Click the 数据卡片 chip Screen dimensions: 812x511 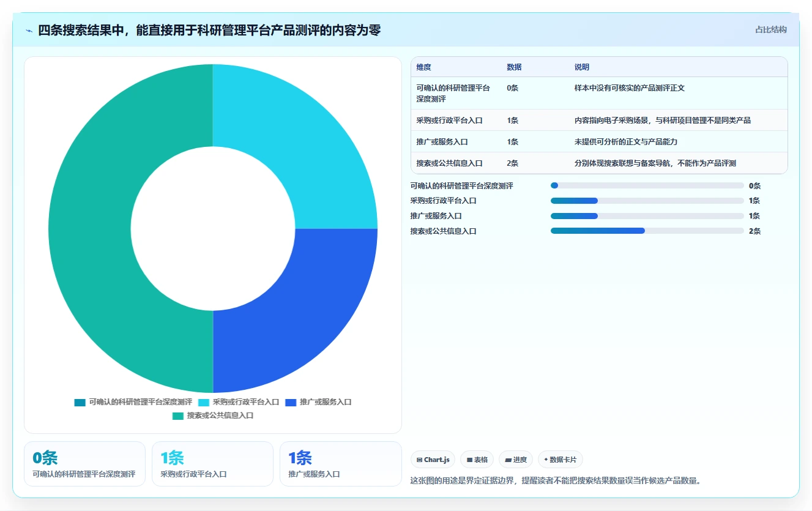click(561, 460)
